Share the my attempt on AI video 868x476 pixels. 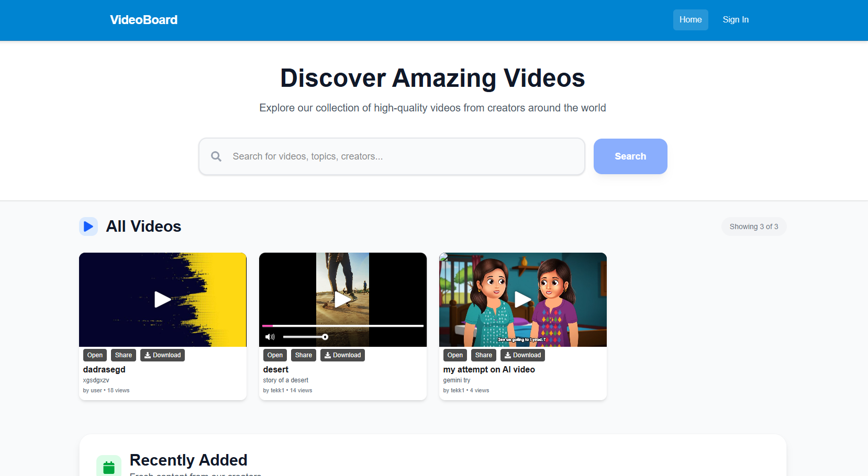coord(483,355)
